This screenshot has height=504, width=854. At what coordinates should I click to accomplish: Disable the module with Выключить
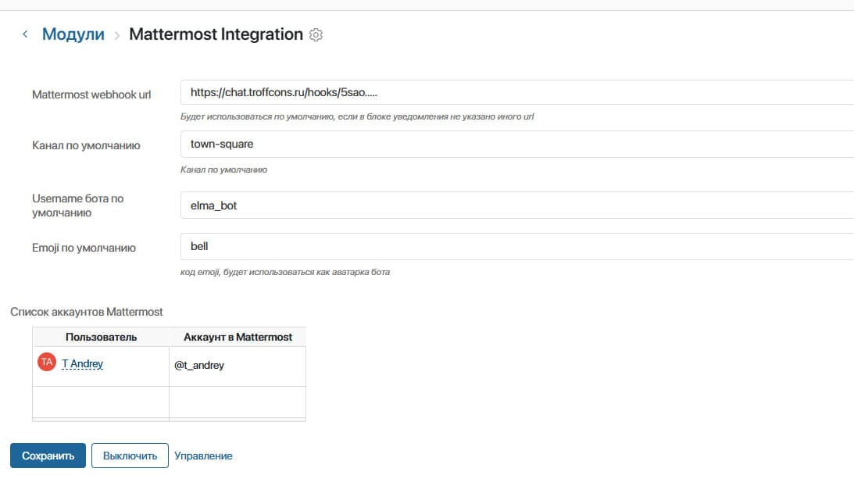tap(130, 456)
